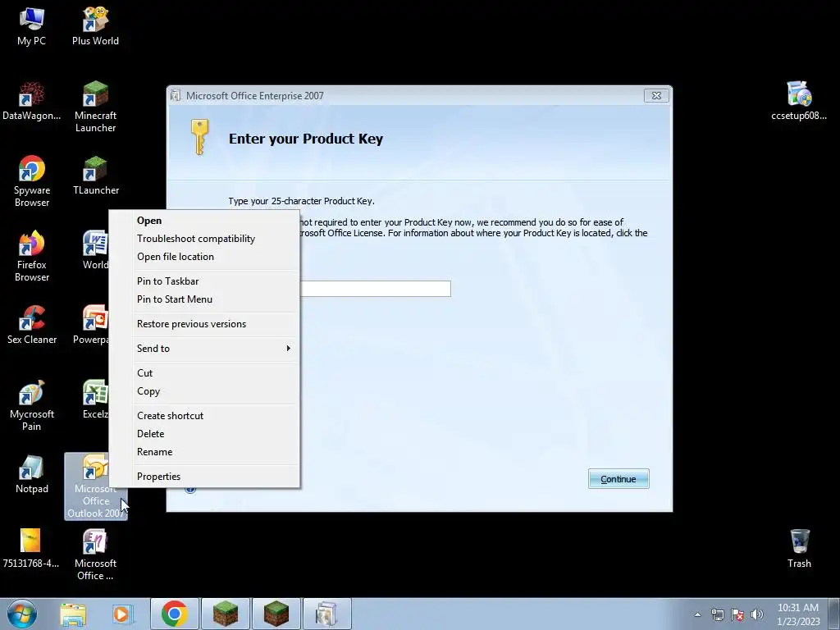Viewport: 840px width, 630px height.
Task: Select the Trash recycle bin icon
Action: coord(799,549)
